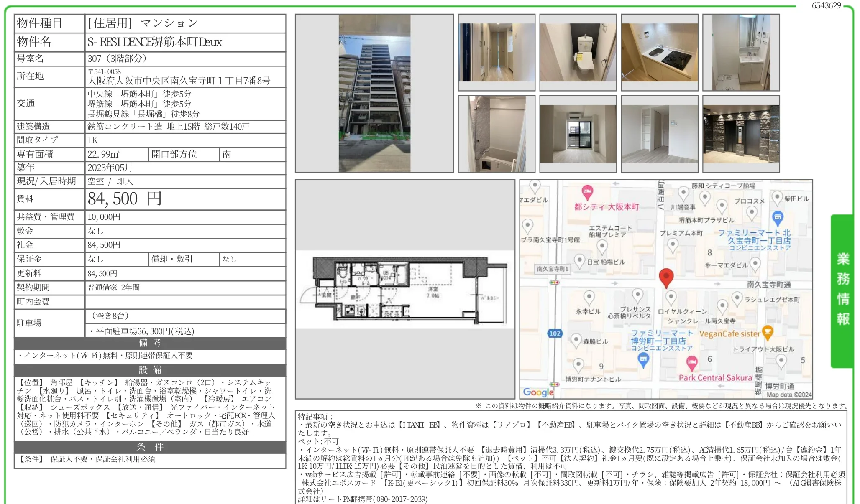
Task: Click the FamilyMart 北久宝寺町一丁目店 store pin
Action: coord(777,218)
